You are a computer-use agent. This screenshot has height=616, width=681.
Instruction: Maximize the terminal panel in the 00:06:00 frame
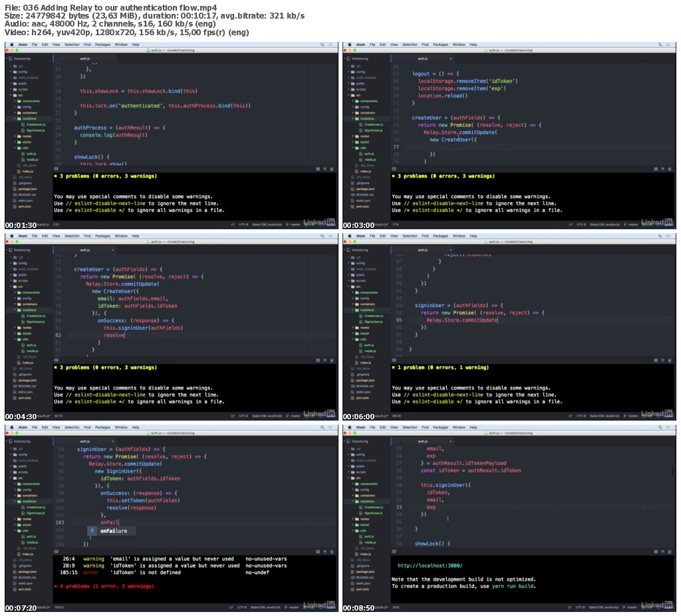coord(656,360)
